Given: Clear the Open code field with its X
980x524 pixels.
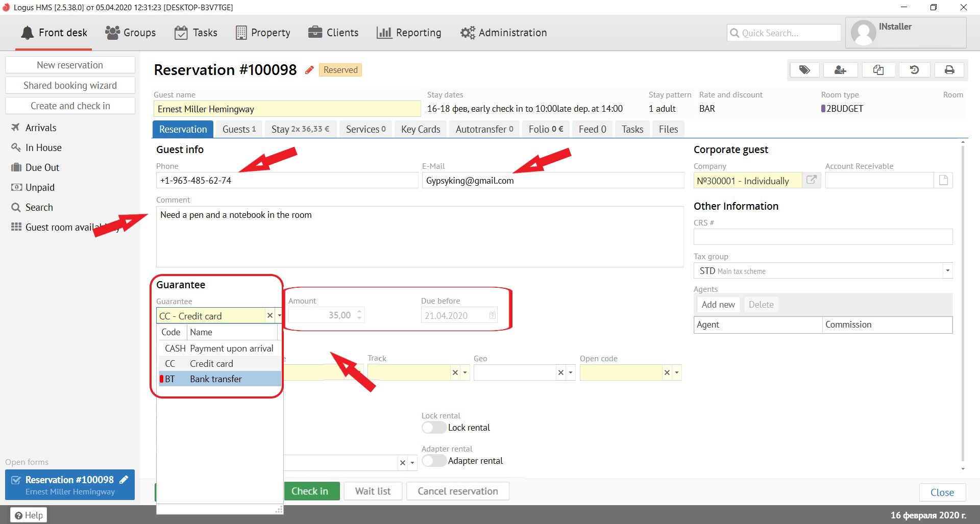Looking at the screenshot, I should [x=667, y=372].
